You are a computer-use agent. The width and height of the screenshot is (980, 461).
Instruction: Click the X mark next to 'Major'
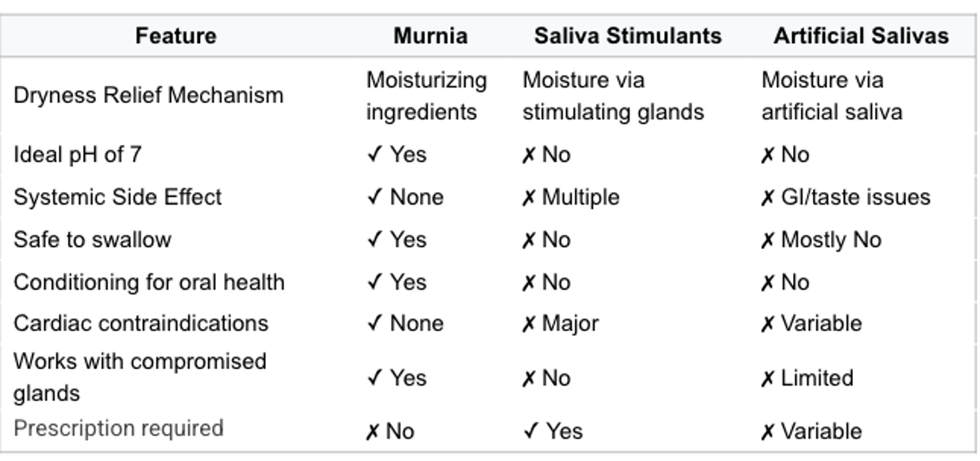[x=528, y=324]
